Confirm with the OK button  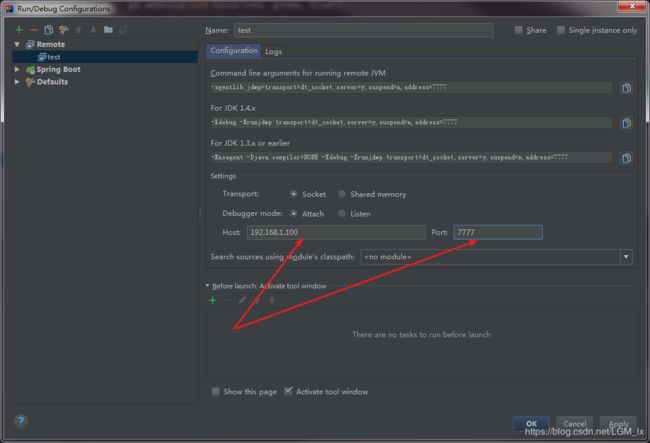[531, 424]
